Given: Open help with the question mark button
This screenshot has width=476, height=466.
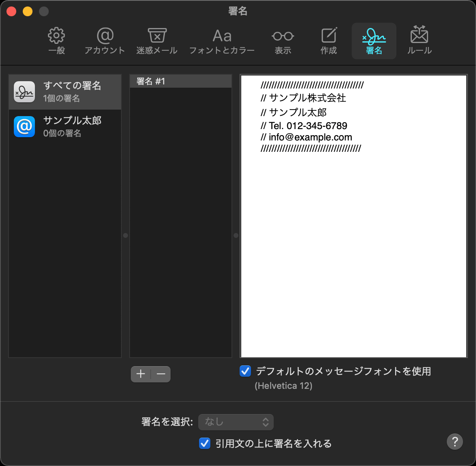Looking at the screenshot, I should [x=454, y=442].
